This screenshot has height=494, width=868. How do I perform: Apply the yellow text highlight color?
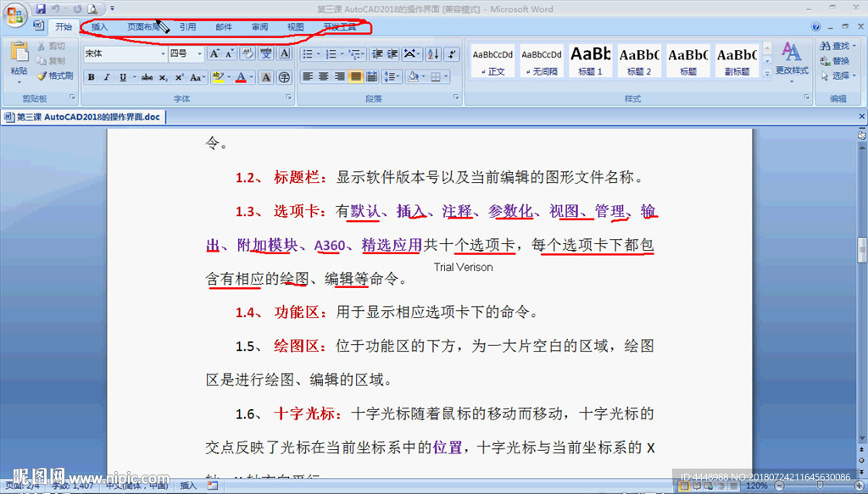218,77
